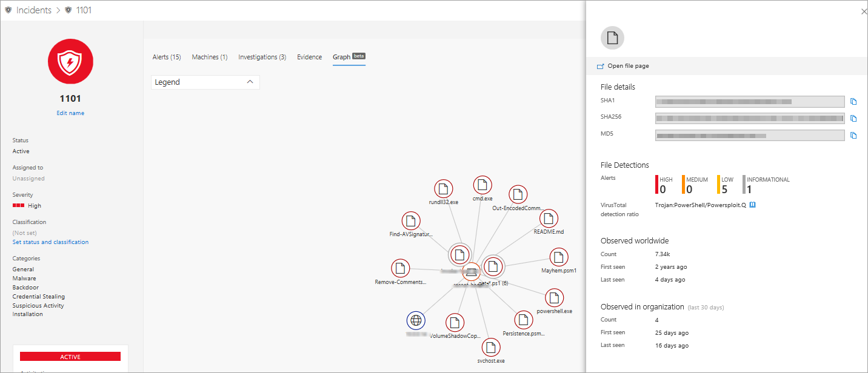
Task: Click the README.md file node
Action: [x=549, y=219]
